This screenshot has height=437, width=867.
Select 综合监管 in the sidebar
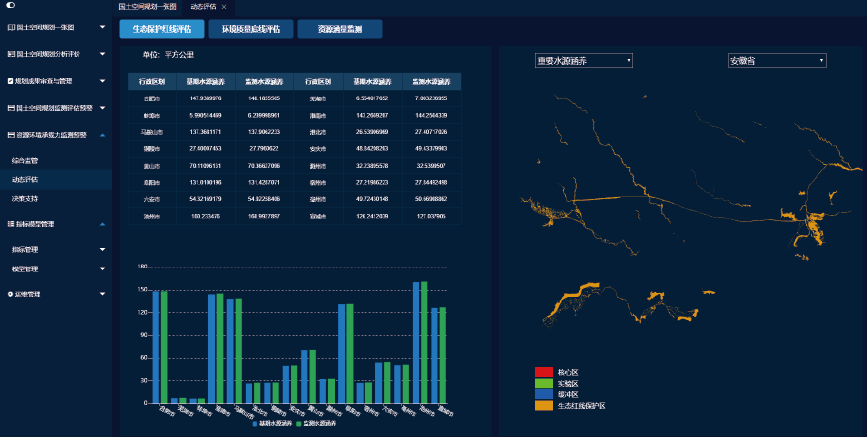coord(25,160)
